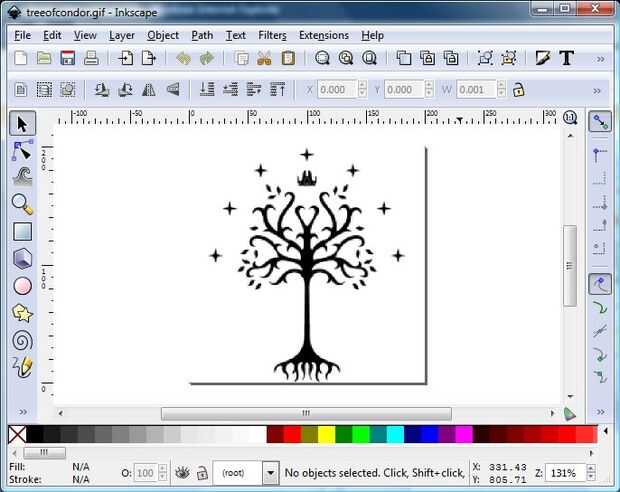Open the File menu
The image size is (620, 492).
click(22, 36)
